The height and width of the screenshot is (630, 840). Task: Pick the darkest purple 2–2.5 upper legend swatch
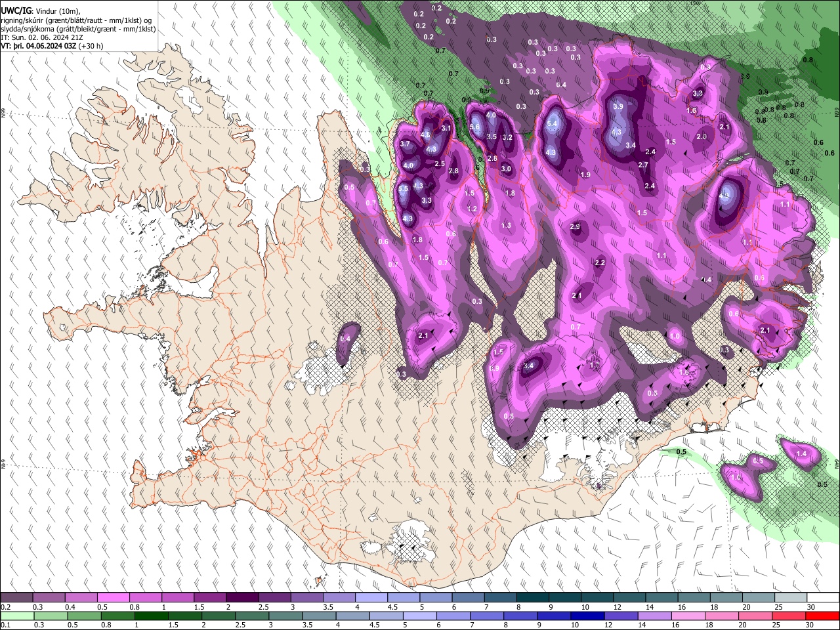(241, 598)
